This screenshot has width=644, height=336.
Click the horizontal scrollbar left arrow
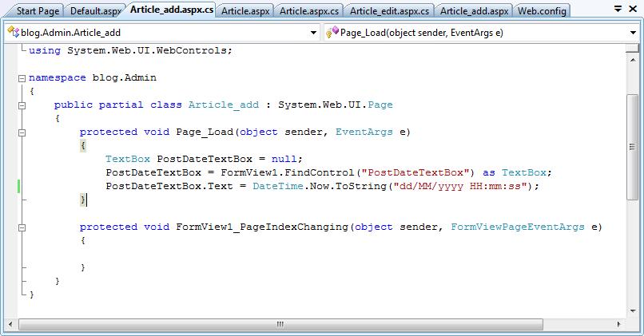(10, 324)
